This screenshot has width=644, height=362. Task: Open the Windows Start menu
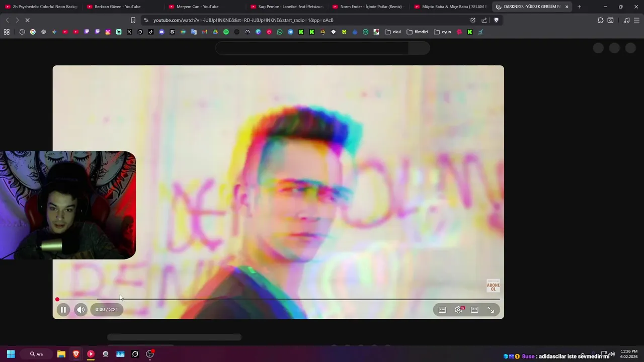point(11,354)
